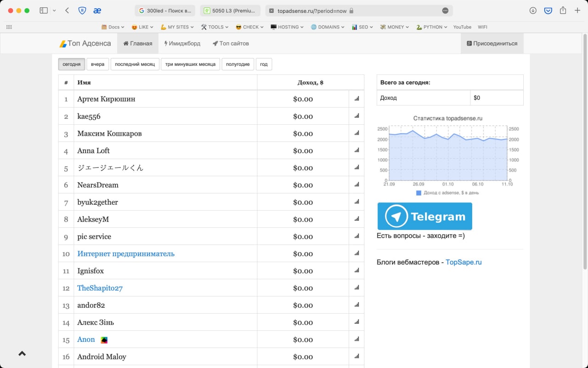Click the scroll-to-top arrow icon
This screenshot has height=368, width=588.
[x=22, y=354]
